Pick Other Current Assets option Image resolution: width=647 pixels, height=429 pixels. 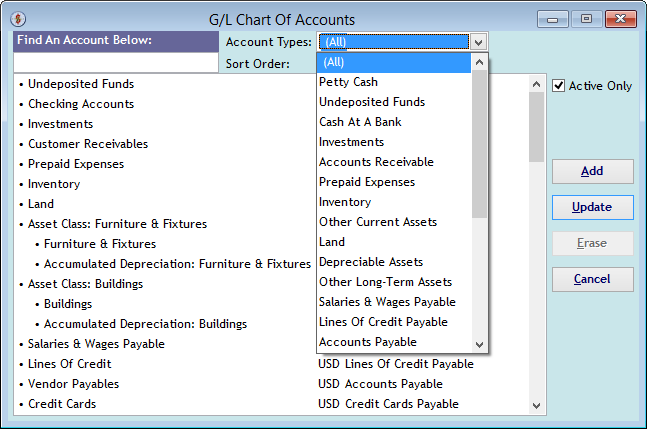tap(394, 222)
